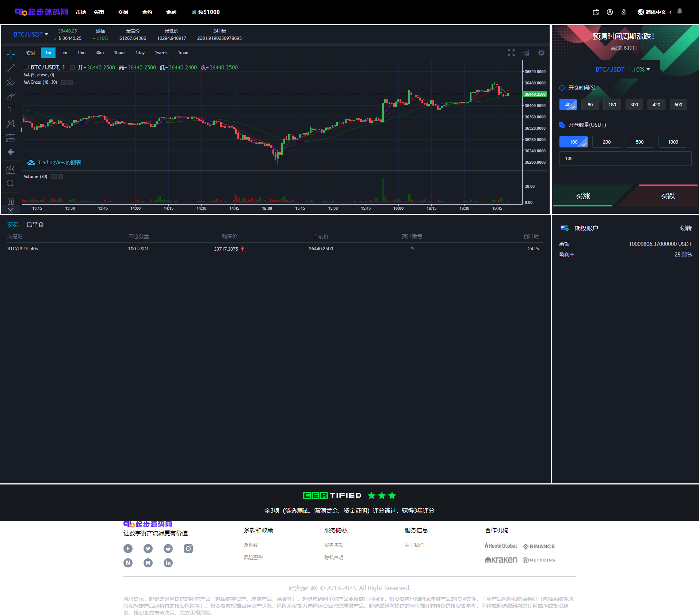Select the zoom in tool
This screenshot has width=699, height=616.
tap(11, 183)
